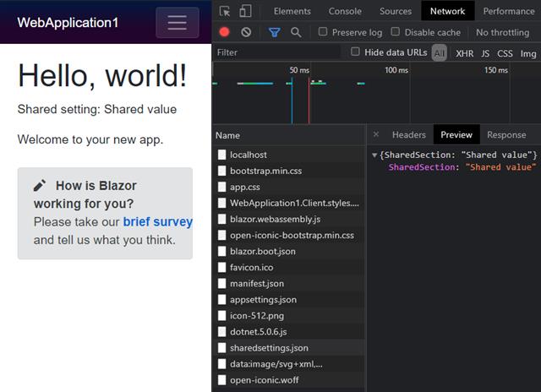Toggle the device toolbar icon

(245, 11)
